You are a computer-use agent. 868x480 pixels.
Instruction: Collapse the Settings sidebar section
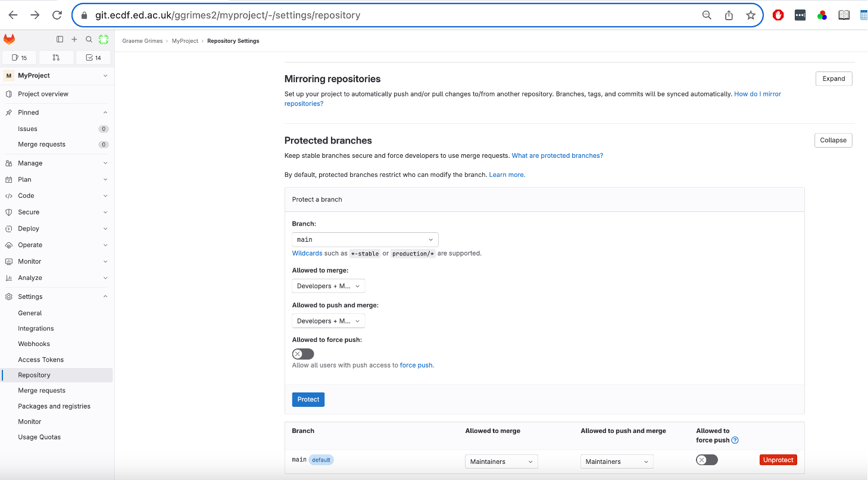[57, 297]
